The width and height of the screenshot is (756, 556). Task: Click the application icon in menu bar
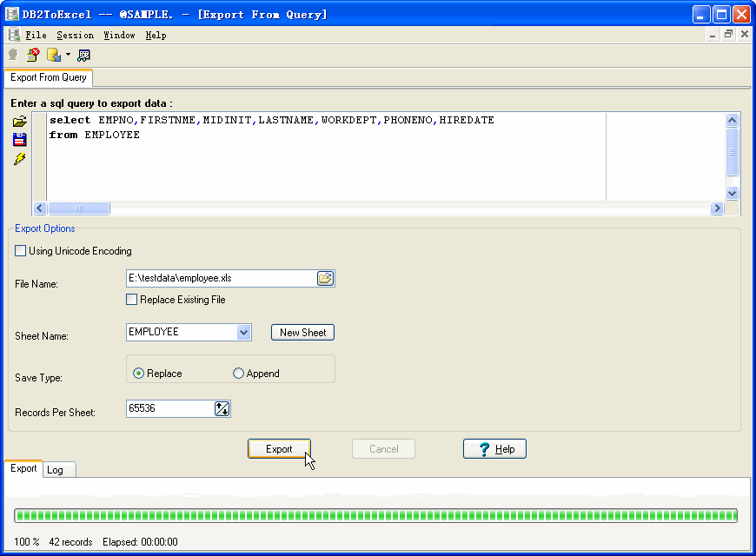point(14,35)
